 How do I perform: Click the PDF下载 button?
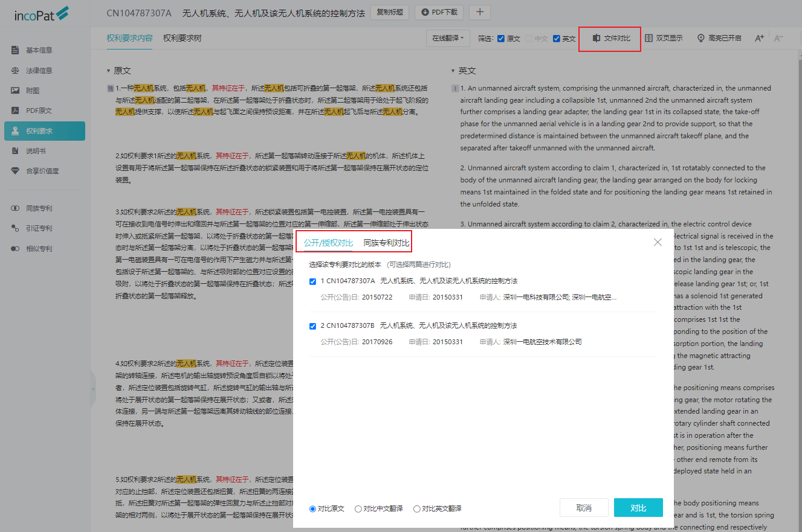point(439,12)
